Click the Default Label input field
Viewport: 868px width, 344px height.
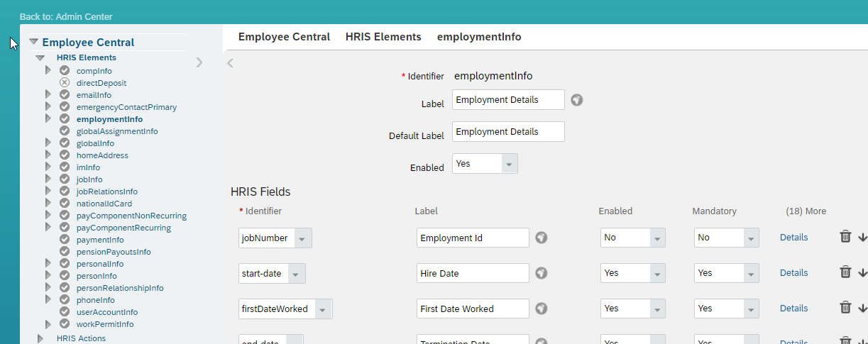tap(508, 132)
